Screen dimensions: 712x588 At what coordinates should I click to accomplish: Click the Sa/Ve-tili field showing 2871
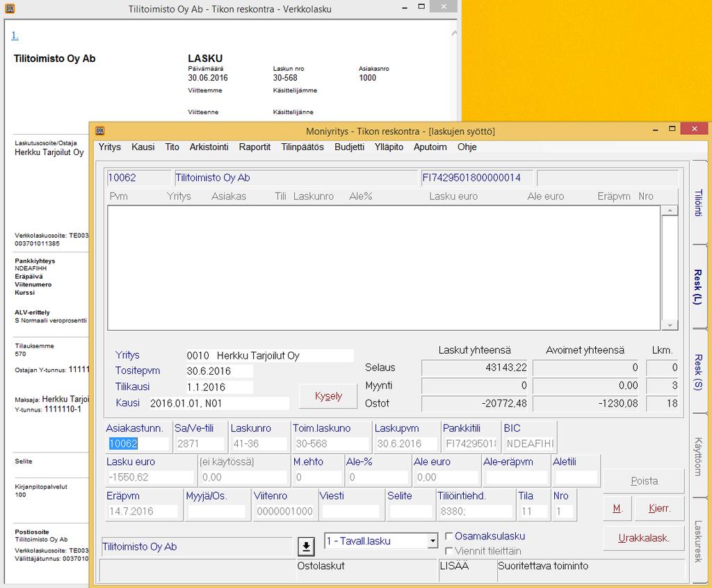(x=200, y=443)
